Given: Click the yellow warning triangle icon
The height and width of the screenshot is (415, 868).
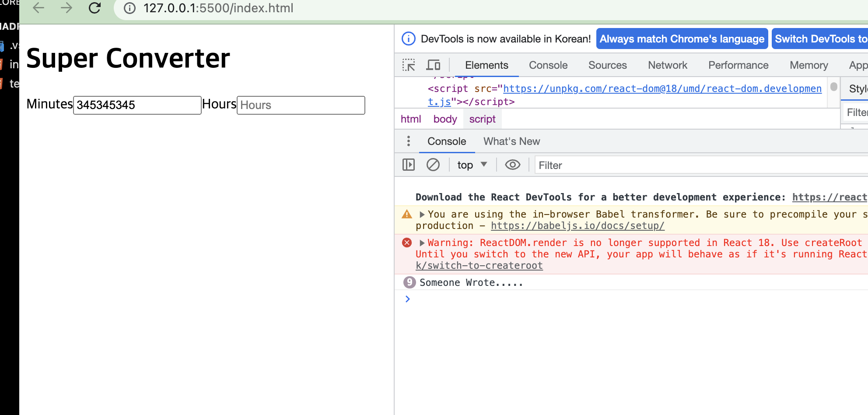Looking at the screenshot, I should coord(407,214).
